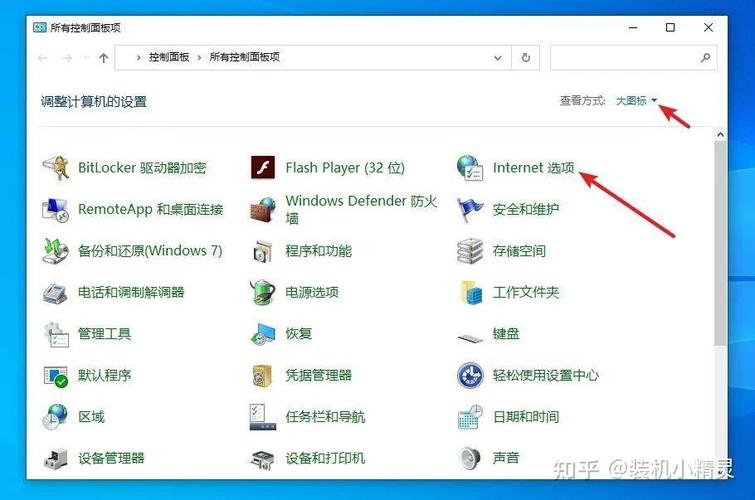Open the RemoteApp 和桌面连接 icon
Image resolution: width=755 pixels, height=500 pixels.
tap(56, 210)
